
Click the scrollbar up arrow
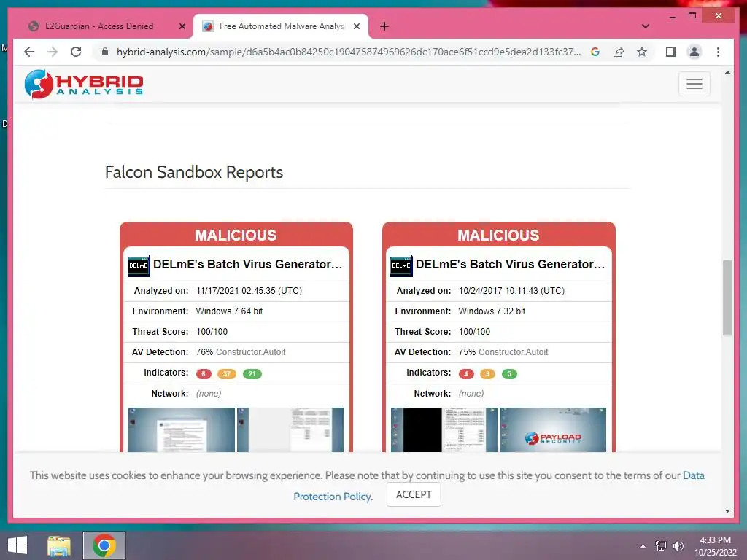[x=727, y=72]
